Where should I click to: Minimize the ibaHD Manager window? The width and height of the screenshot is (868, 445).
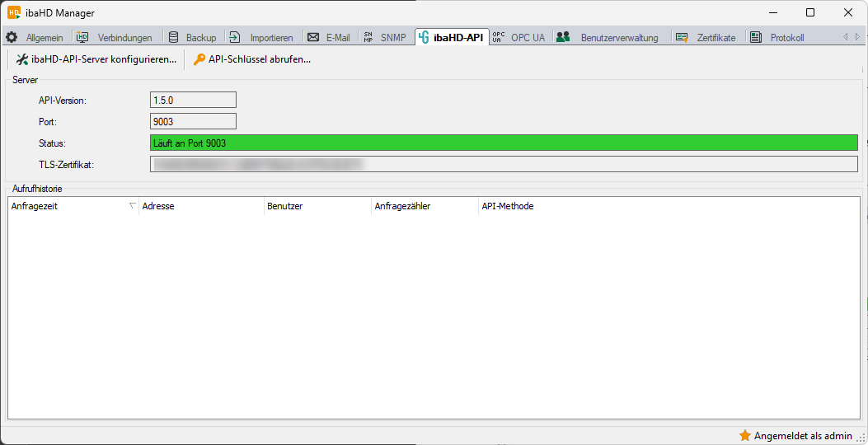click(x=772, y=12)
